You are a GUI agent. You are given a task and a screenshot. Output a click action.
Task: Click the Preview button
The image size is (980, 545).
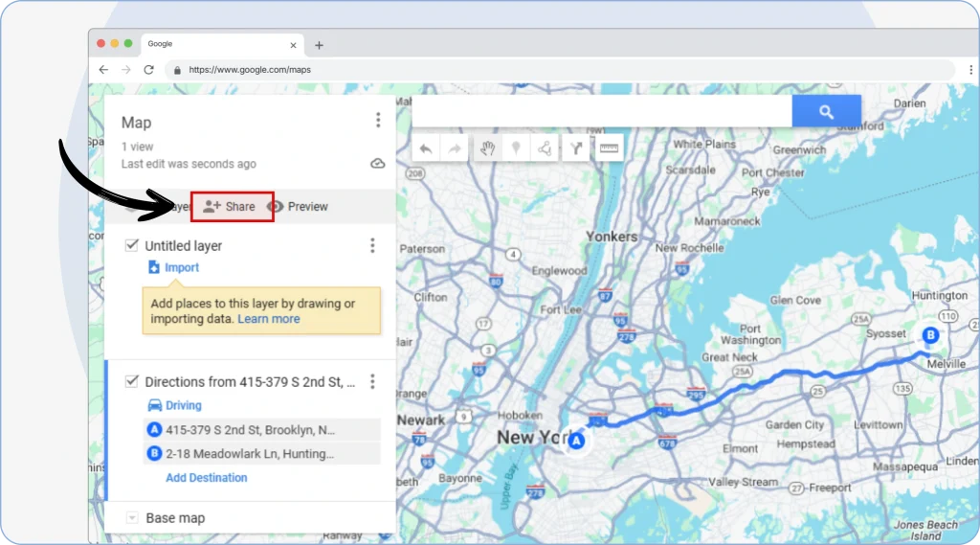pos(300,207)
